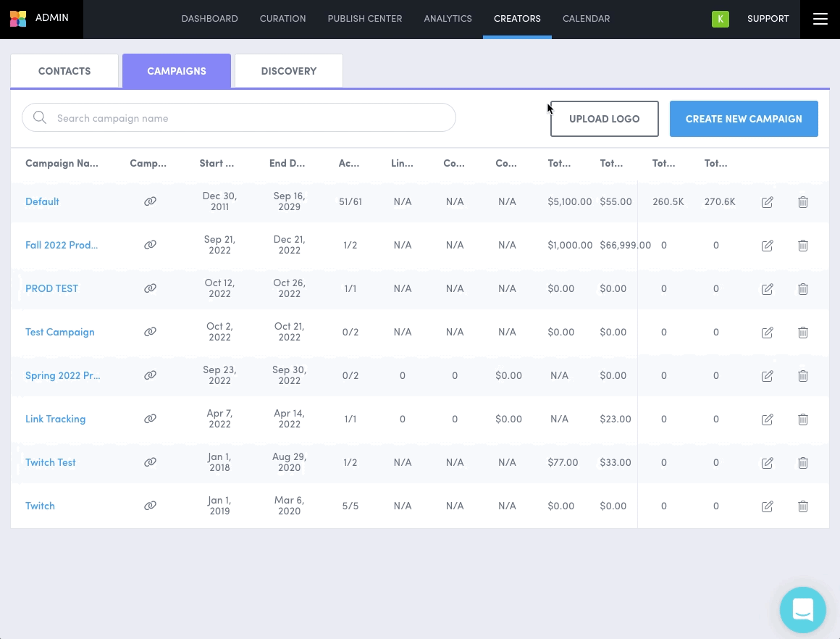Screen dimensions: 840x639
Task: Click the green K user avatar
Action: [x=720, y=19]
